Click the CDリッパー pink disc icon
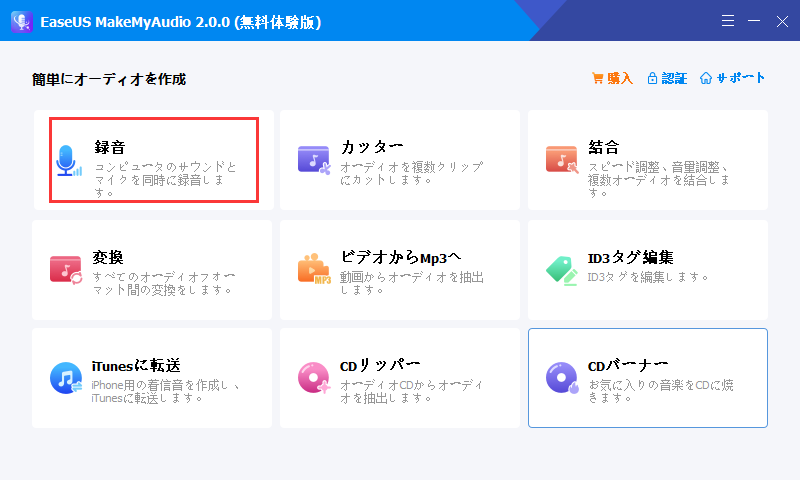The width and height of the screenshot is (800, 480). pyautogui.click(x=314, y=378)
